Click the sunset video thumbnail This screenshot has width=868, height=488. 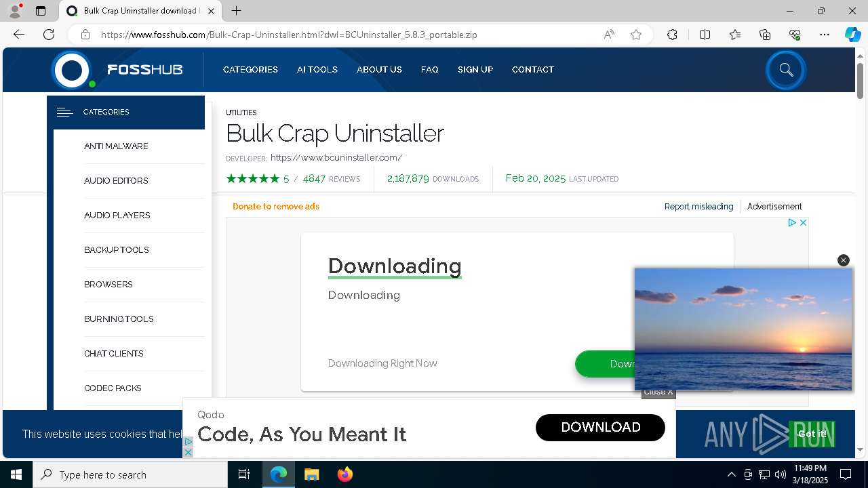743,329
